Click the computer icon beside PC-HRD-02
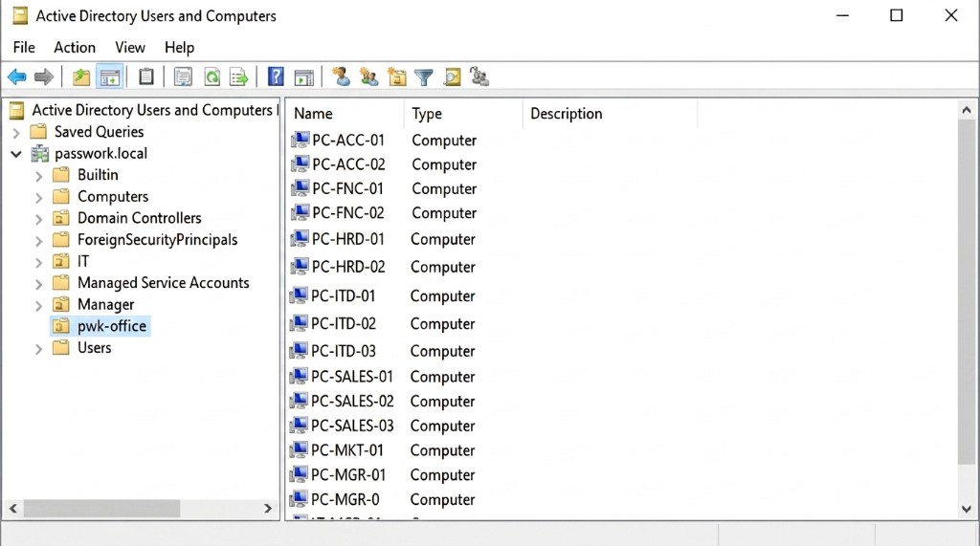This screenshot has height=546, width=980. pyautogui.click(x=300, y=266)
